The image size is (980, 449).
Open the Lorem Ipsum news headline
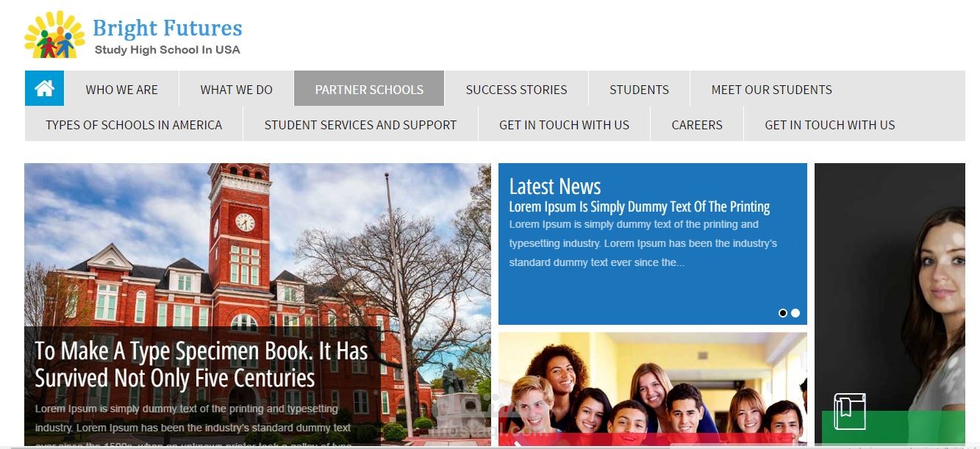640,206
